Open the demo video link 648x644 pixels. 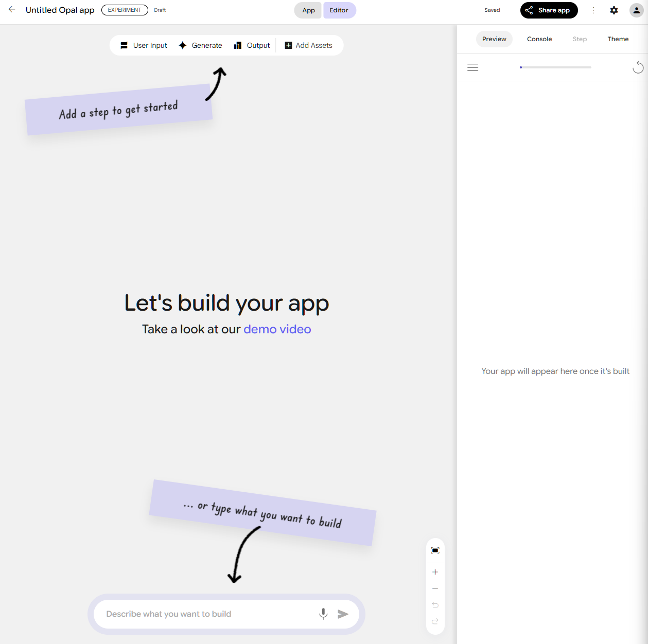pos(277,329)
